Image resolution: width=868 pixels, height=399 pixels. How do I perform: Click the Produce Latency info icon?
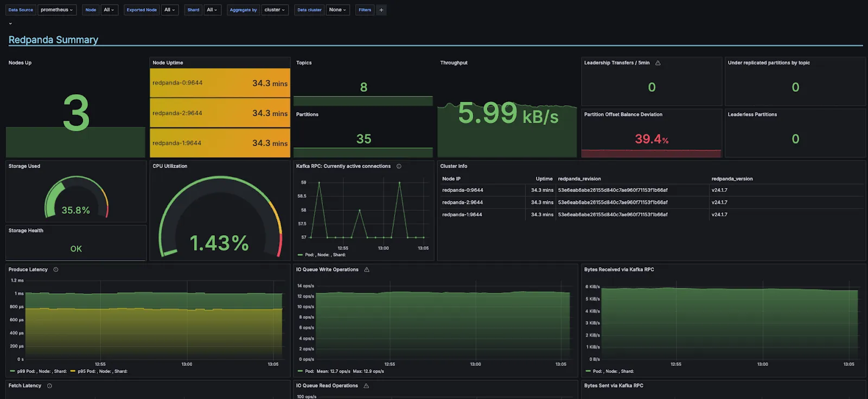point(56,269)
